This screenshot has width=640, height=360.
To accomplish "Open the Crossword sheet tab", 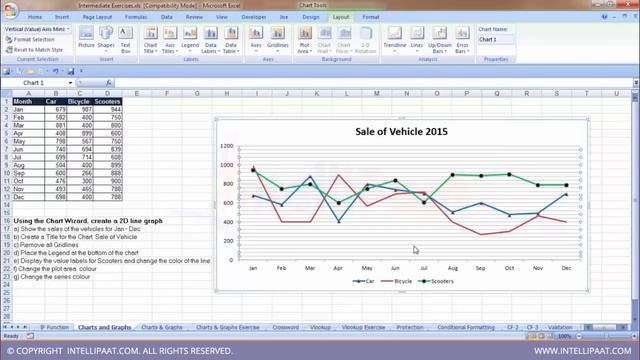I will 285,327.
